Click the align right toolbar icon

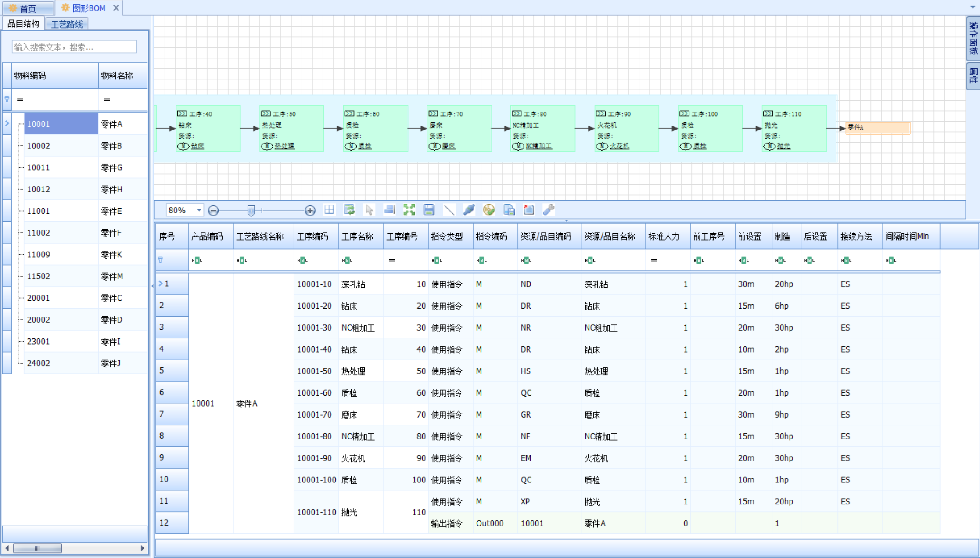pos(389,210)
